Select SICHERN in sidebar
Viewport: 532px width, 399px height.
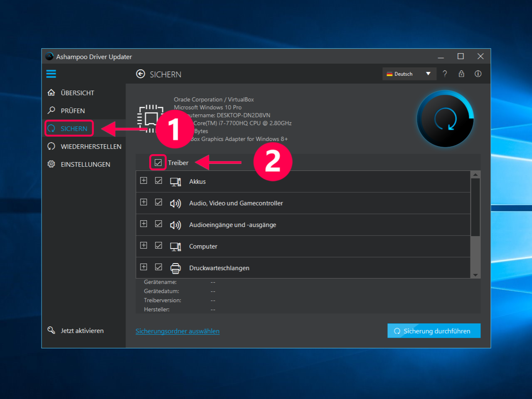tap(74, 128)
